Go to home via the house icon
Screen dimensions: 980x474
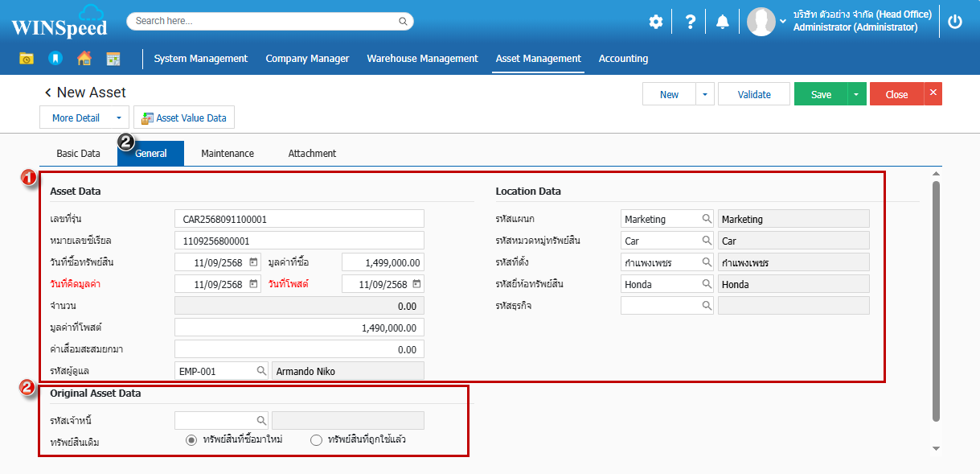pos(84,58)
